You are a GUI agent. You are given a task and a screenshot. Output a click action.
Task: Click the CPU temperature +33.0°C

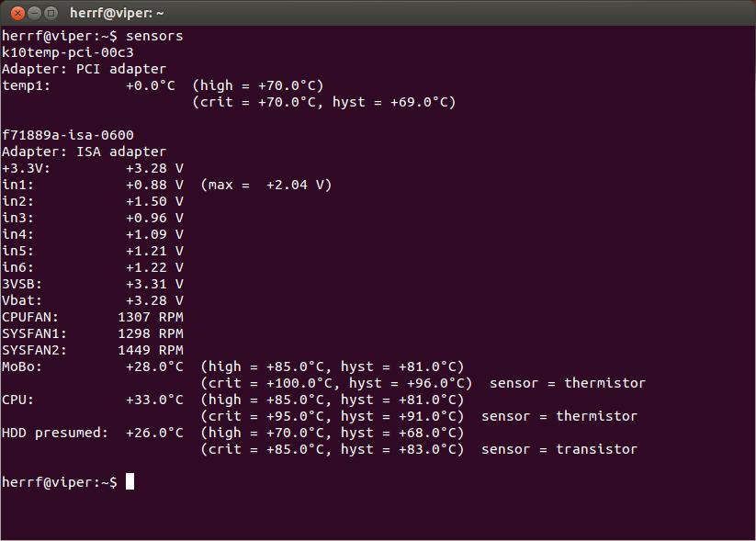[154, 400]
